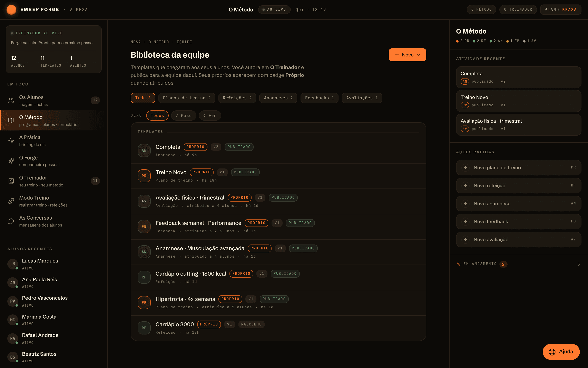Click plus icon on Novo plano de treino
This screenshot has height=368, width=588.
pyautogui.click(x=465, y=167)
